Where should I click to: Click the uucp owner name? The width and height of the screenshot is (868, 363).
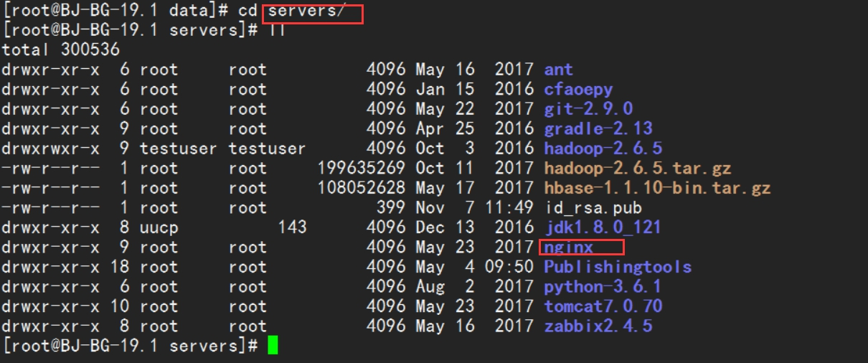tap(159, 227)
